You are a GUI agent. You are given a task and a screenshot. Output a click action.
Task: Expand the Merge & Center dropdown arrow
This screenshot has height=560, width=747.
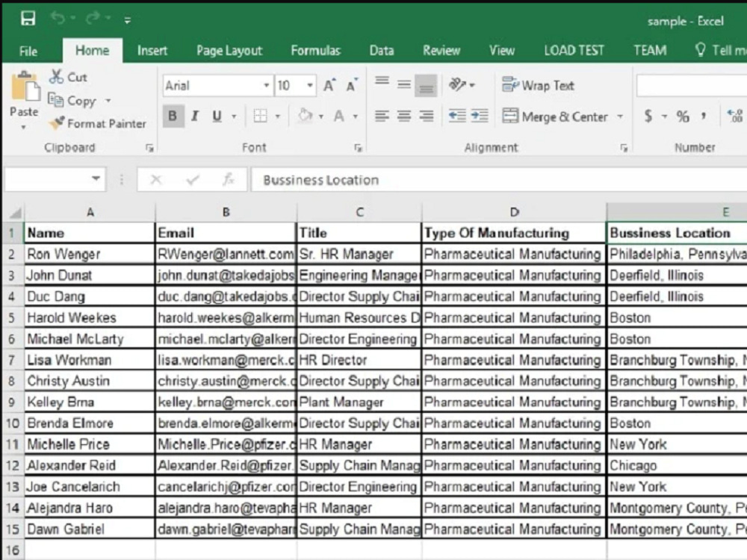pyautogui.click(x=620, y=116)
